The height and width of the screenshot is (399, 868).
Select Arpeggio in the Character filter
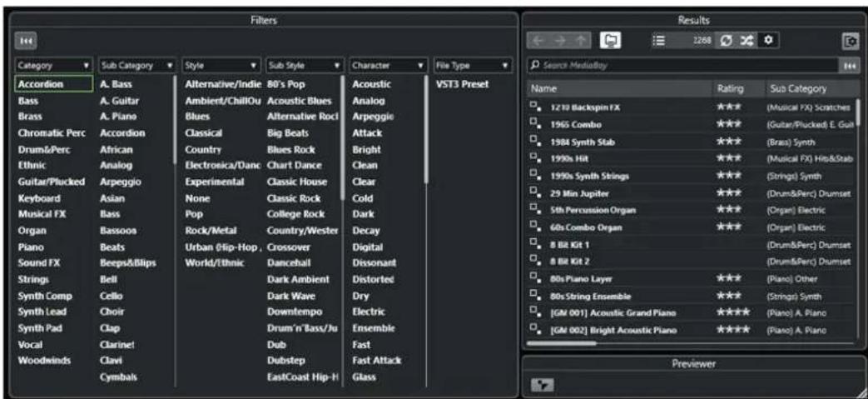pos(373,117)
